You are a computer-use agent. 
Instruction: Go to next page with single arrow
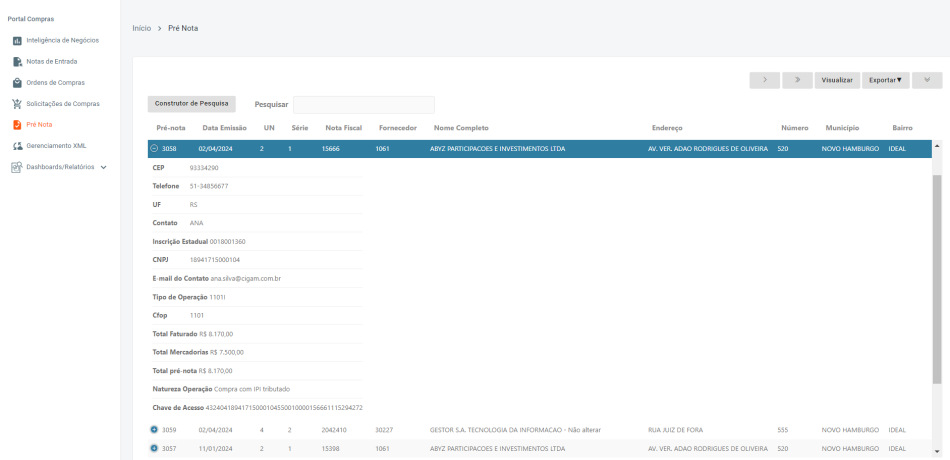pos(765,81)
